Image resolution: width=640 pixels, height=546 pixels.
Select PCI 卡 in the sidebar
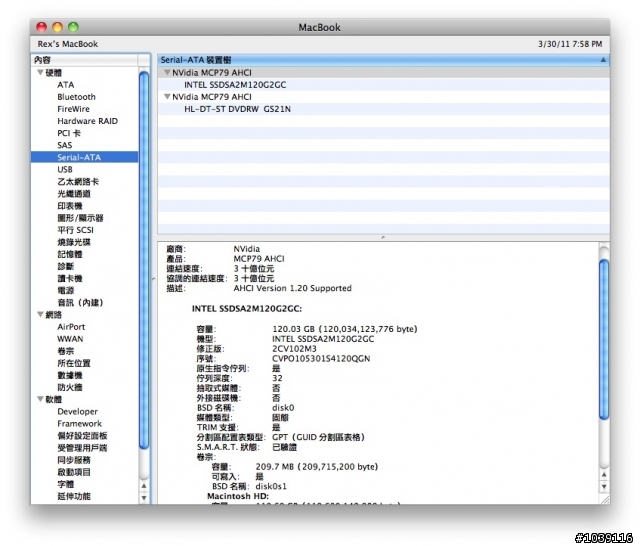click(69, 133)
